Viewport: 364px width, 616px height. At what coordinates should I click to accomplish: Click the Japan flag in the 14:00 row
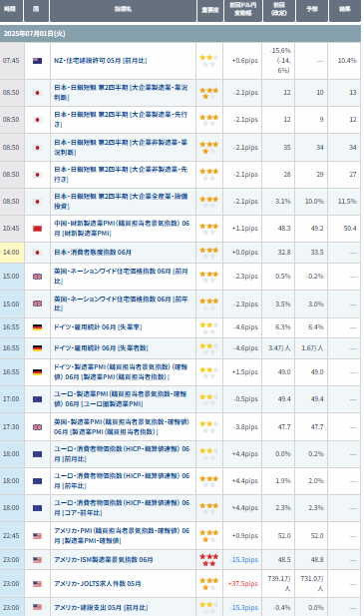point(37,253)
